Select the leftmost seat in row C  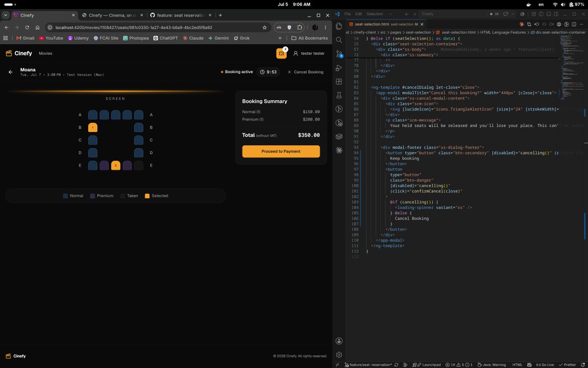pyautogui.click(x=93, y=140)
